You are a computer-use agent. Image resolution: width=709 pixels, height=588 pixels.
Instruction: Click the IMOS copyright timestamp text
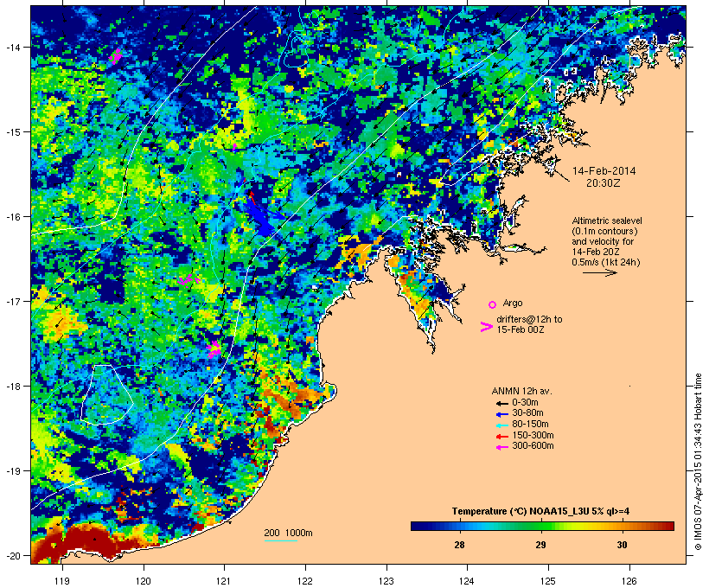click(x=698, y=462)
